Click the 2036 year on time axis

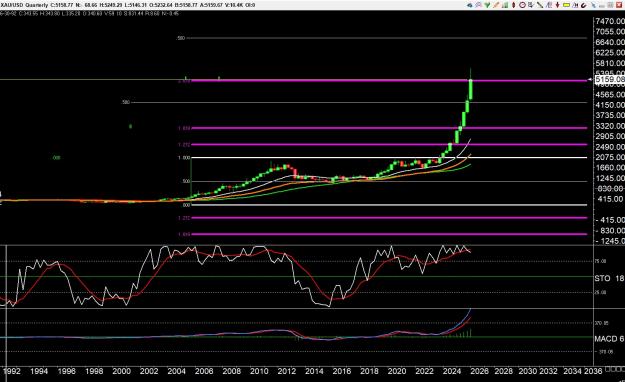[593, 371]
